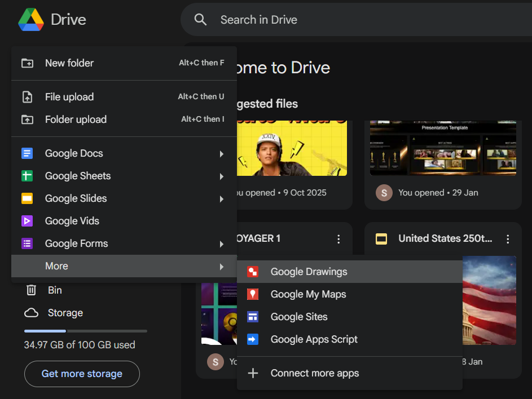Click the Google My Maps pin icon
532x399 pixels.
(253, 294)
